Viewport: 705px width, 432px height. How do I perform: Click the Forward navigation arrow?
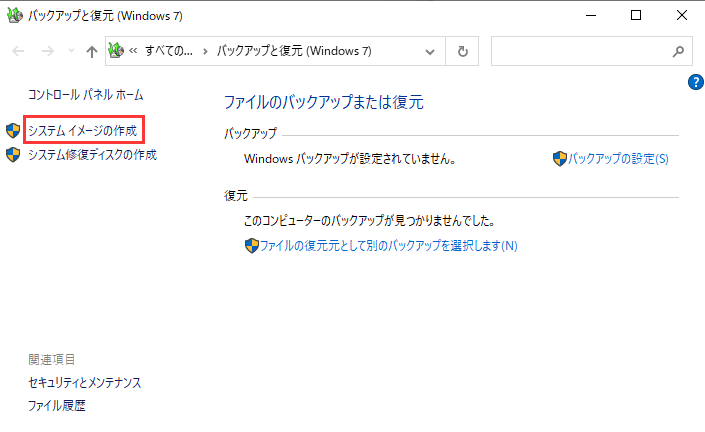(47, 51)
